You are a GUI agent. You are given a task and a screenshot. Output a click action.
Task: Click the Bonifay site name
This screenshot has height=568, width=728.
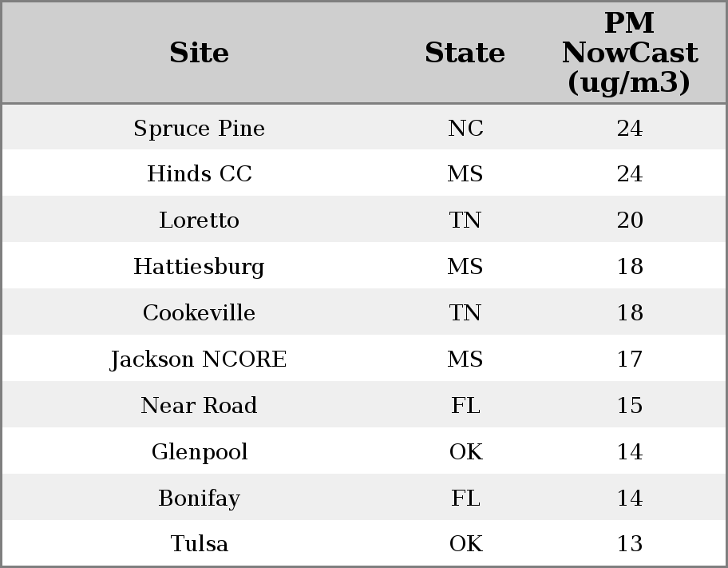tap(199, 498)
